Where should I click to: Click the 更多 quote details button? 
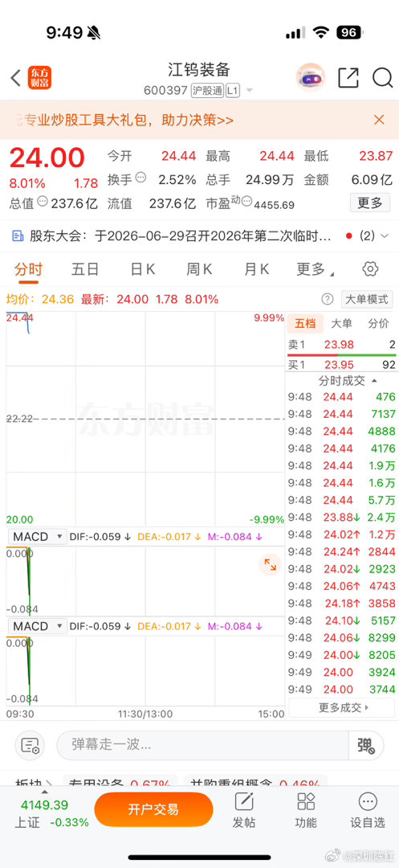click(x=370, y=203)
